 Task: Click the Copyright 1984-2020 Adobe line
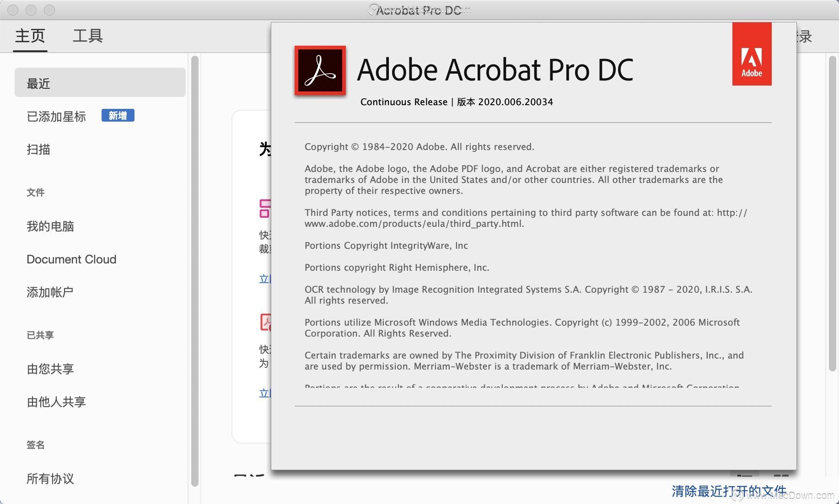coord(419,147)
